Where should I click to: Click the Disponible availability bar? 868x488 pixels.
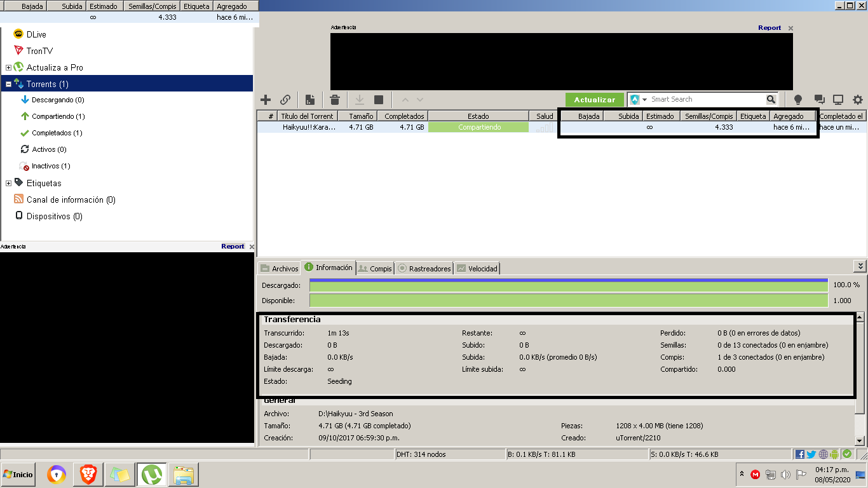click(569, 301)
